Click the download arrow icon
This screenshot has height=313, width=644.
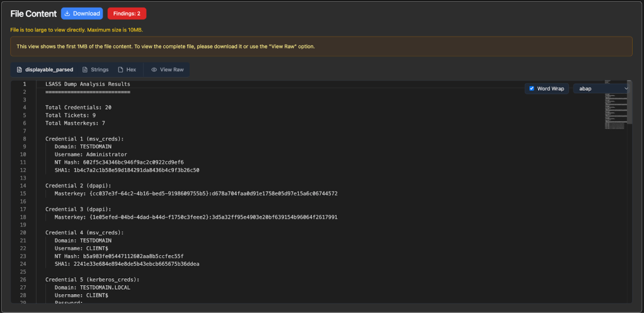pos(67,13)
